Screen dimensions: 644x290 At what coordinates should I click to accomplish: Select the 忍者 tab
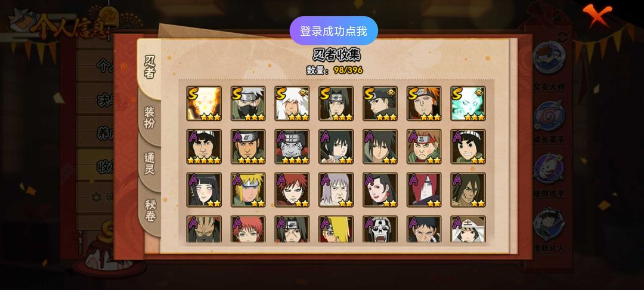150,68
